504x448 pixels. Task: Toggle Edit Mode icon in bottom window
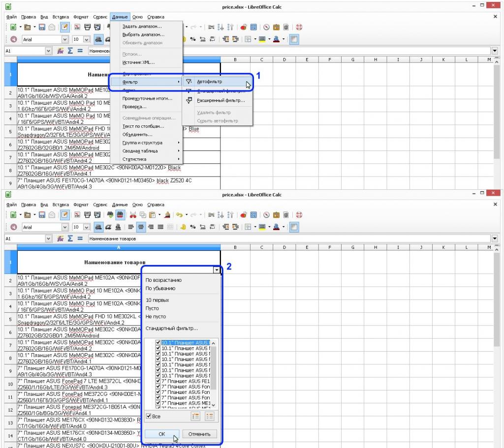point(64,215)
